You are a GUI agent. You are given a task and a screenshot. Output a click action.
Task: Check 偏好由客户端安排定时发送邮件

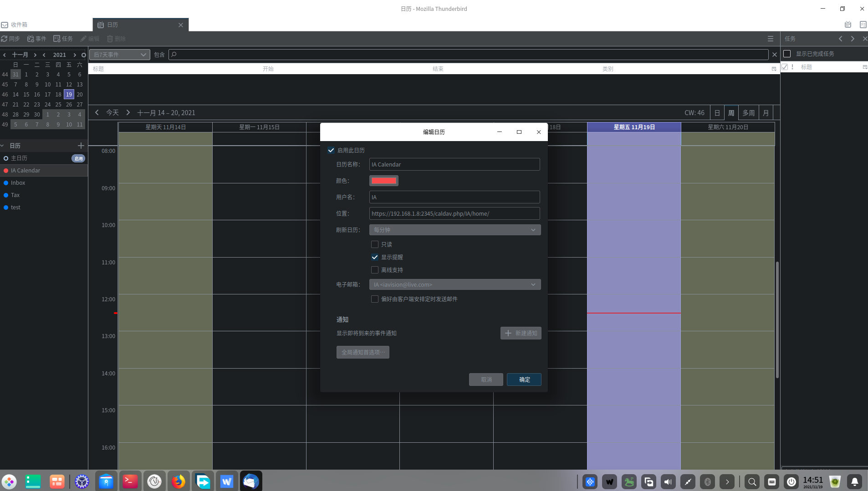tap(375, 299)
